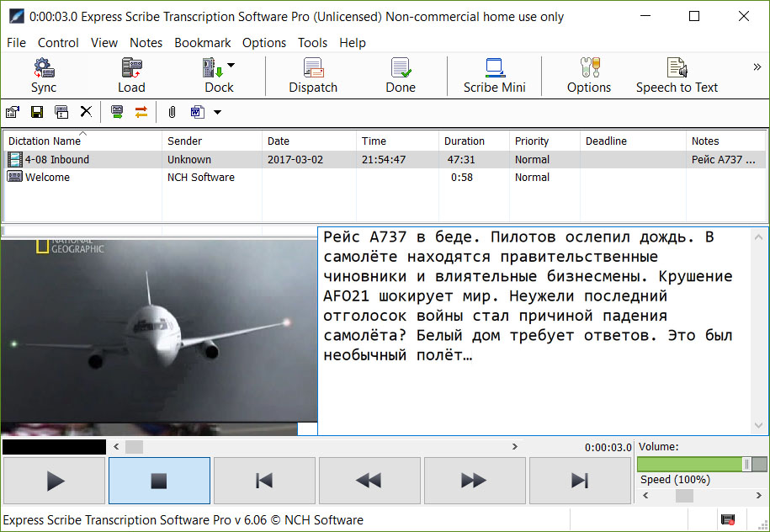Viewport: 770px width, 532px height.
Task: Click notes scrollbar down arrow
Action: pos(759,425)
